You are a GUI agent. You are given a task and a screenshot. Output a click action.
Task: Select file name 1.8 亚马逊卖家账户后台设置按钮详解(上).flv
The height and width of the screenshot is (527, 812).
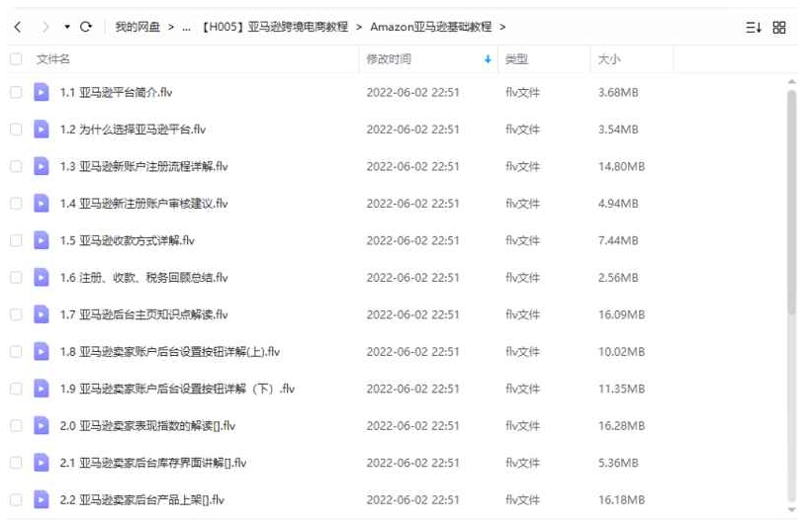(x=170, y=352)
